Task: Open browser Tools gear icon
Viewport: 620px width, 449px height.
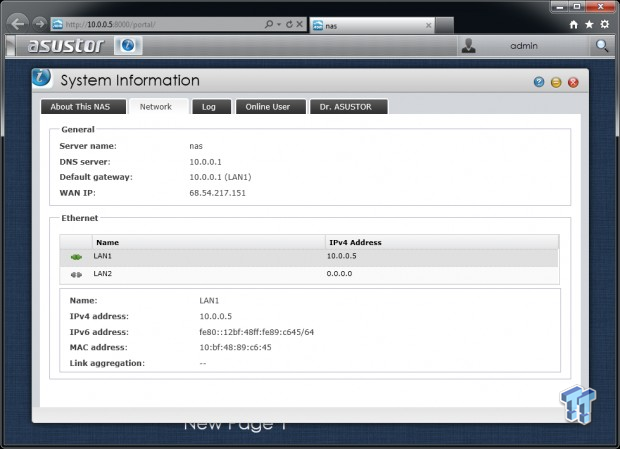Action: (605, 25)
